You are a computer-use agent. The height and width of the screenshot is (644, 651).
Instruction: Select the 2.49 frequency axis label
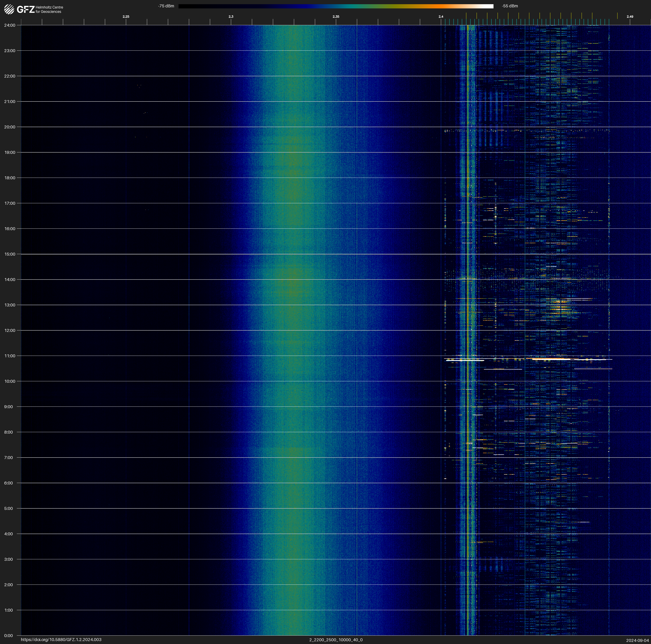coord(630,17)
